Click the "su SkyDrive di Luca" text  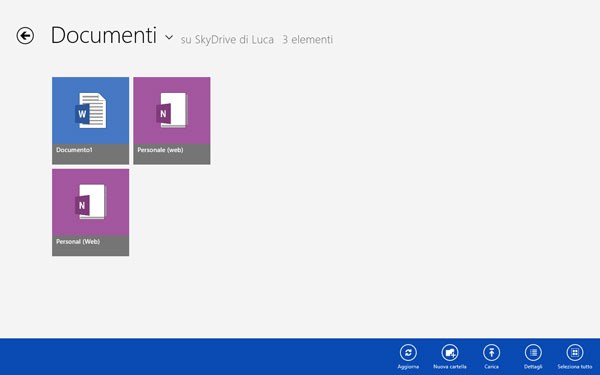[227, 39]
